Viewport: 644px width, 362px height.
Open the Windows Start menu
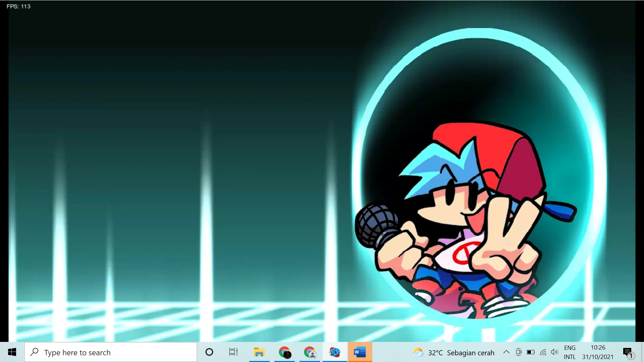(x=12, y=352)
